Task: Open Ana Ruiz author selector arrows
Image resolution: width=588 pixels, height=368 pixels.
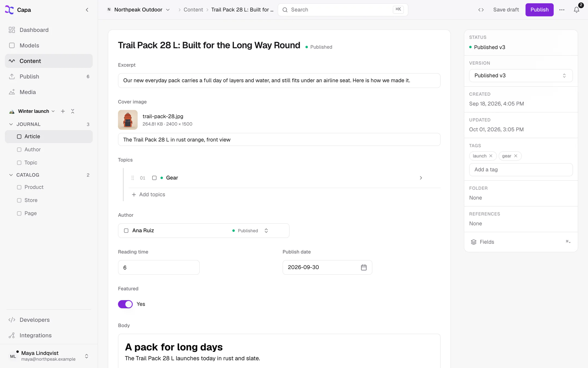Action: (266, 231)
